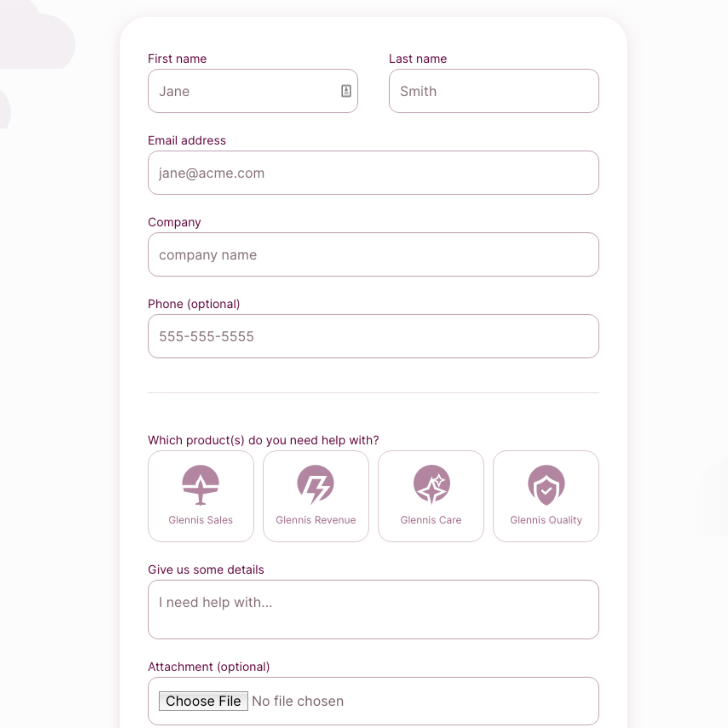The height and width of the screenshot is (728, 728).
Task: Pick the Glennis Quality product label
Action: click(x=546, y=520)
